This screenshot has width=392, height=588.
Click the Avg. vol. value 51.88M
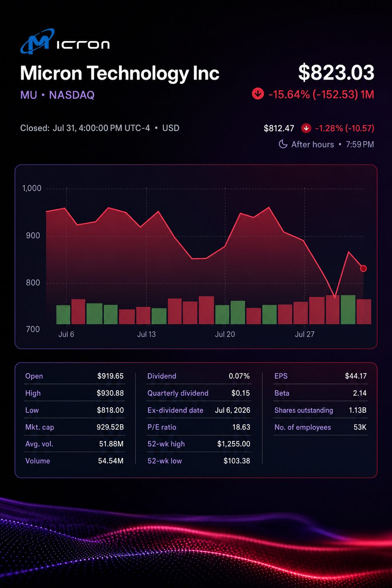pyautogui.click(x=111, y=444)
